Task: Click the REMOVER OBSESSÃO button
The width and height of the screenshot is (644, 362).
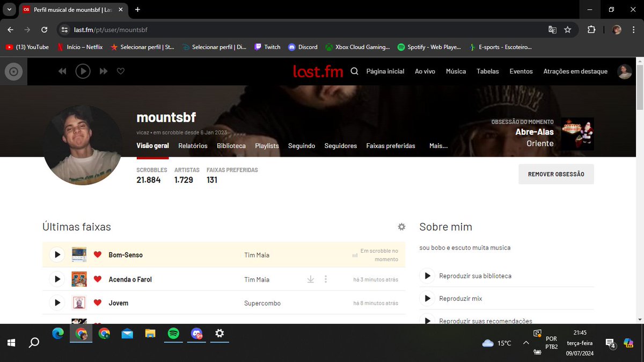Action: (556, 174)
